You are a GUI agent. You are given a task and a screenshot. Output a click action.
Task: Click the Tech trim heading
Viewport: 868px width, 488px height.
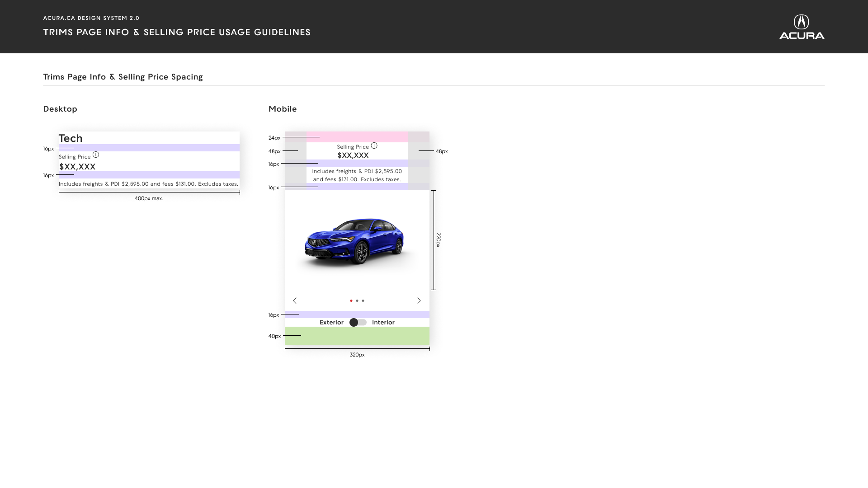pos(71,138)
